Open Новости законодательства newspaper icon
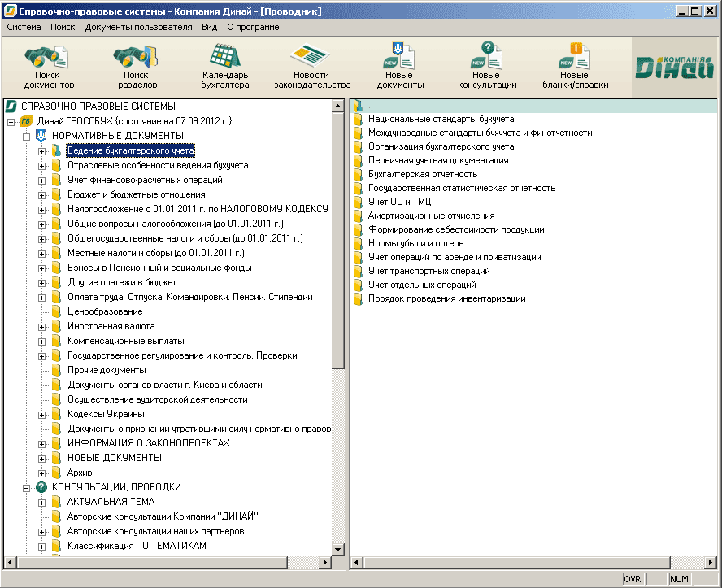This screenshot has height=588, width=722. [x=311, y=57]
